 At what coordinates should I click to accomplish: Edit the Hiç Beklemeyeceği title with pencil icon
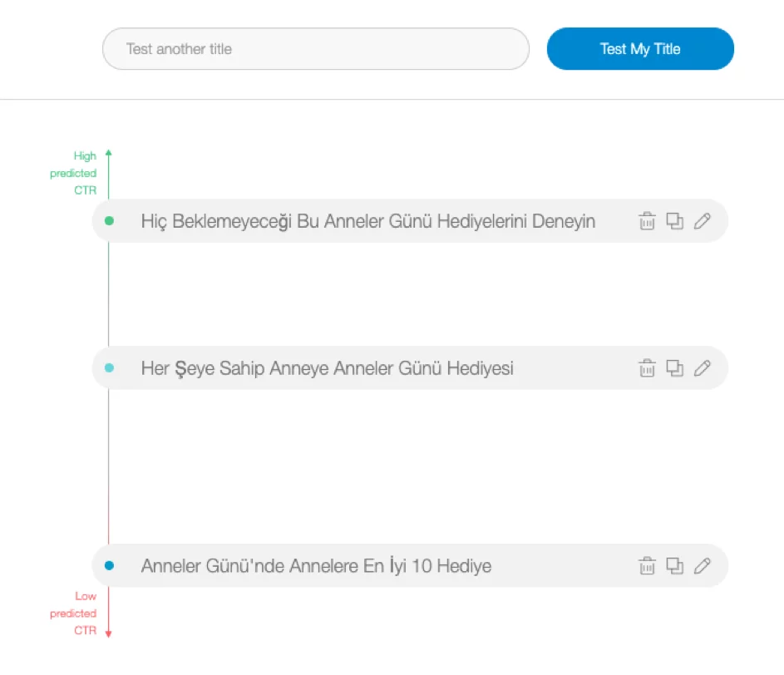tap(702, 220)
